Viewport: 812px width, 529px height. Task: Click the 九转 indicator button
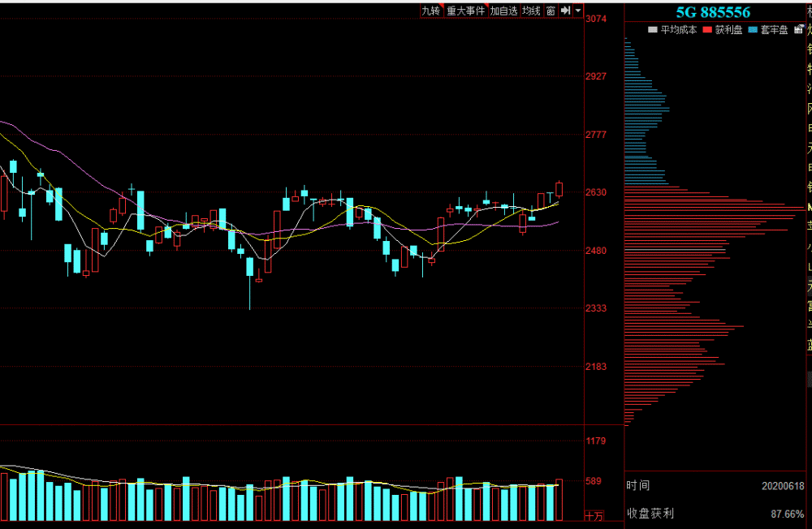pyautogui.click(x=431, y=11)
